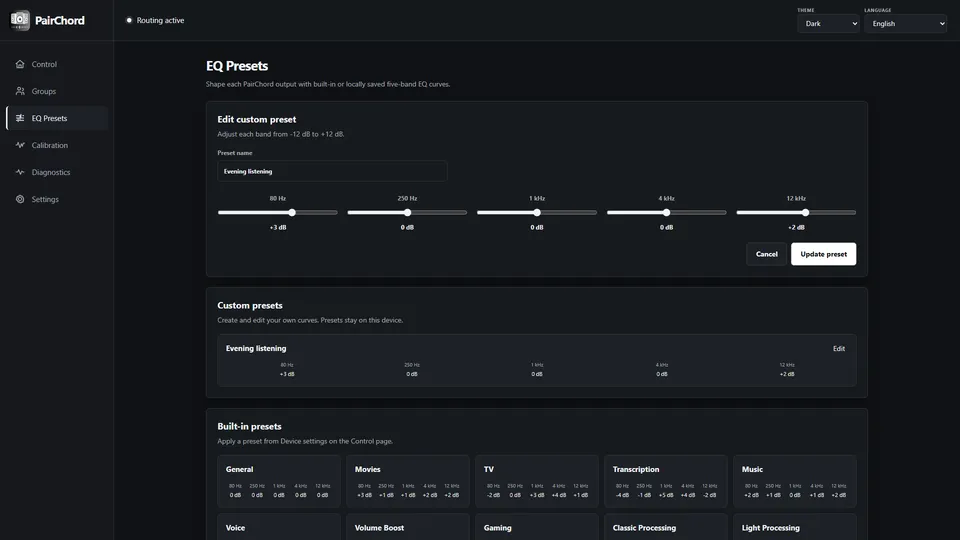Viewport: 960px width, 540px height.
Task: Open the Calibration section
Action: click(x=57, y=145)
